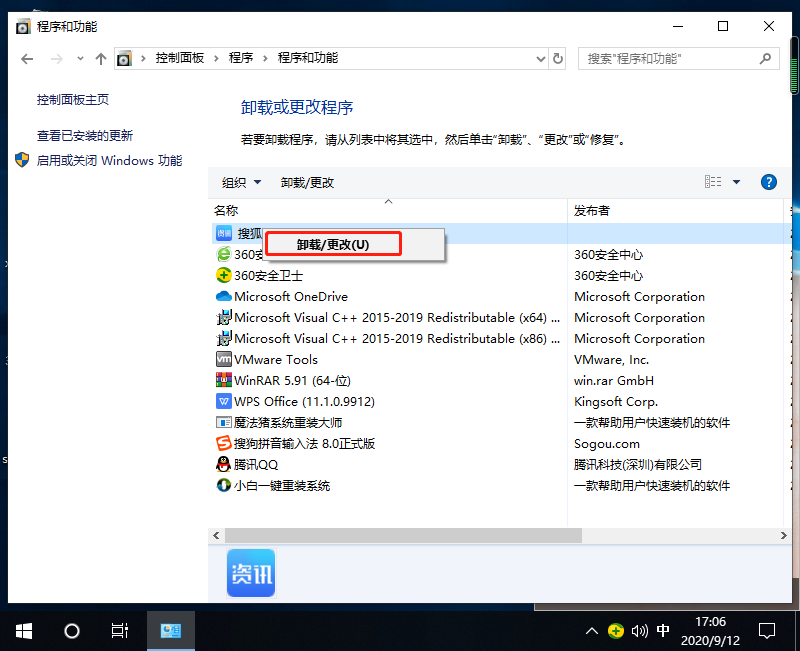Click inside the 搜索程序和功能 search box
This screenshot has height=651, width=800.
click(x=670, y=59)
